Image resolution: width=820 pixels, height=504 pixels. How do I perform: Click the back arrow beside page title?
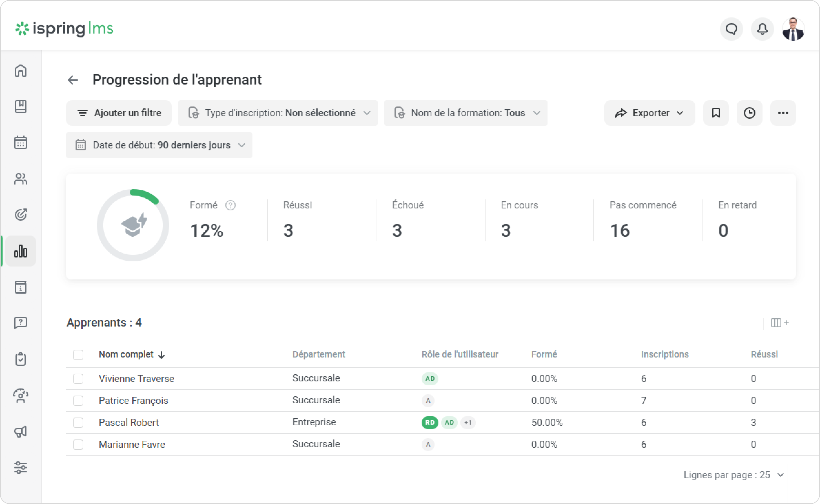click(73, 80)
